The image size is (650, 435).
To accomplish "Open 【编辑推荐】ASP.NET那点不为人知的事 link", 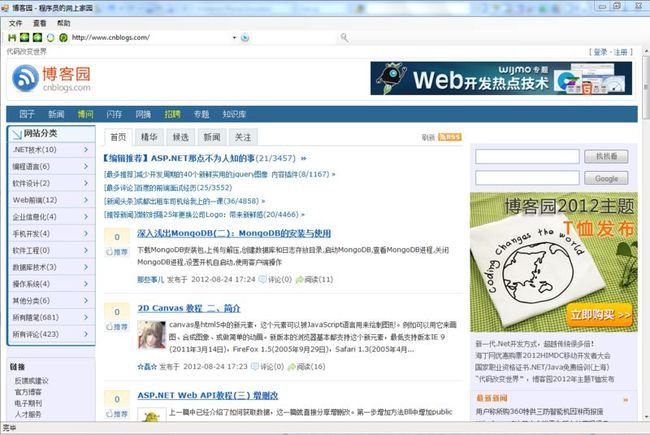I will click(x=179, y=158).
